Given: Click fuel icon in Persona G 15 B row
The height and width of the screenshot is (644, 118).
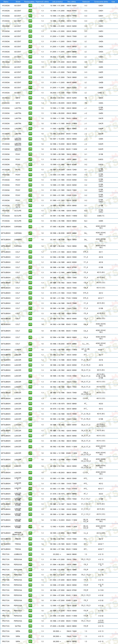Looking at the screenshot, I should [30, 590].
